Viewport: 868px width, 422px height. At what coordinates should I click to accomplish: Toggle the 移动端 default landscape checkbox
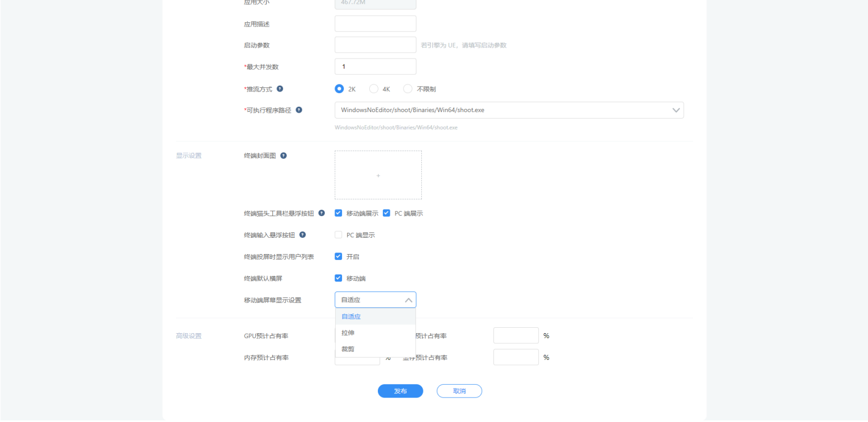pyautogui.click(x=338, y=278)
